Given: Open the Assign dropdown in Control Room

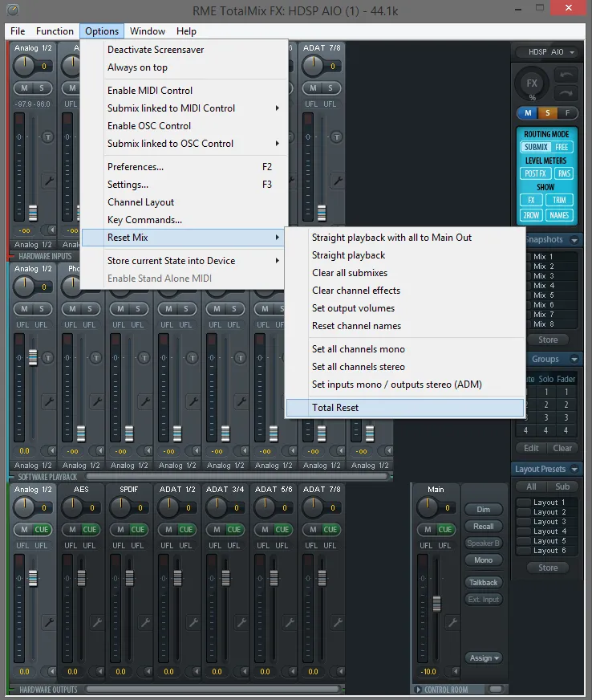Looking at the screenshot, I should [x=484, y=657].
